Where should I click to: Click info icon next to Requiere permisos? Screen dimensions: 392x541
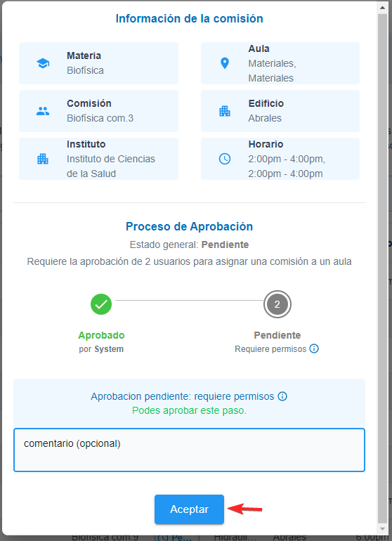(x=314, y=348)
